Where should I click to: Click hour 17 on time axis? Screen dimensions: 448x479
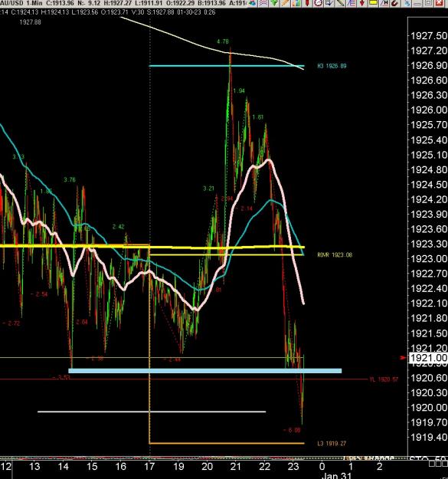click(x=149, y=467)
